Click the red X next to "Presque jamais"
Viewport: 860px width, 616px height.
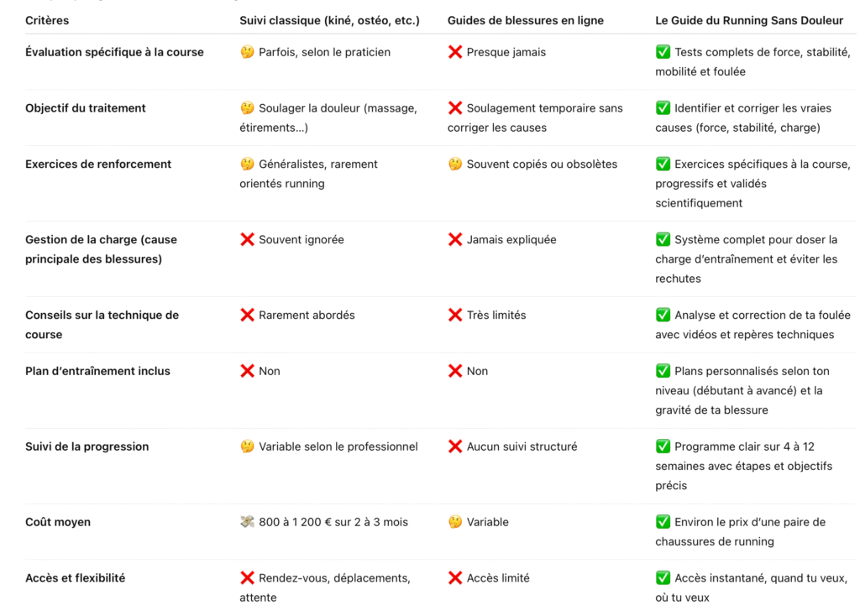point(455,52)
